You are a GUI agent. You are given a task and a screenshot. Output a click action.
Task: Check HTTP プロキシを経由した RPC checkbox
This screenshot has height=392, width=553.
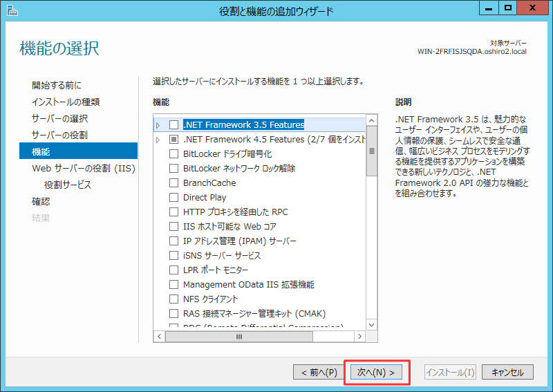(x=174, y=212)
